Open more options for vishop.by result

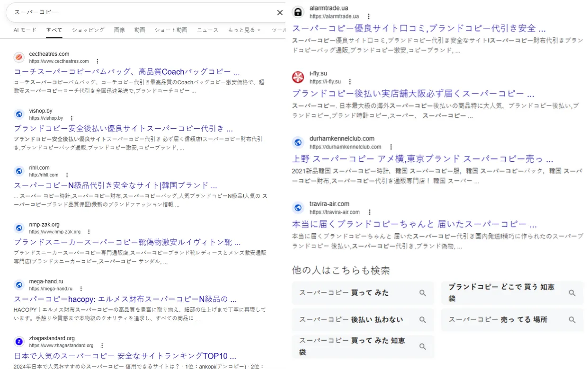coord(71,118)
